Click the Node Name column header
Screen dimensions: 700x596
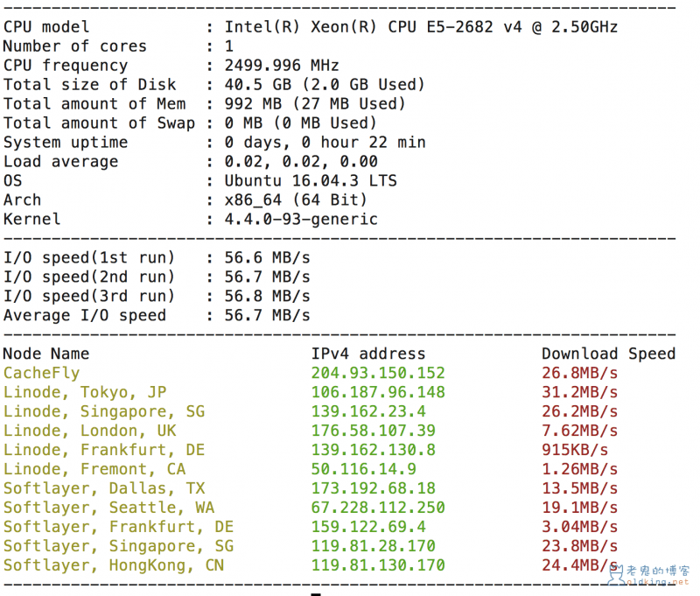46,354
